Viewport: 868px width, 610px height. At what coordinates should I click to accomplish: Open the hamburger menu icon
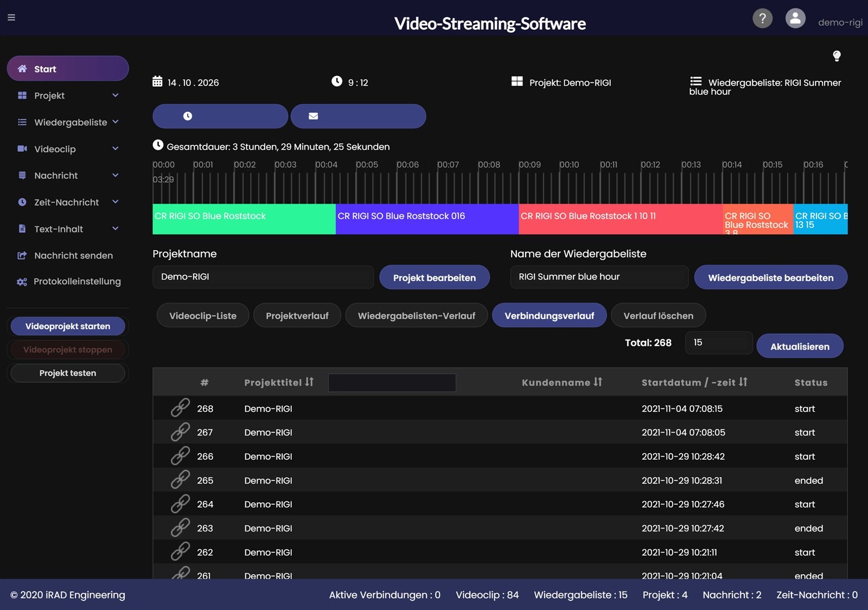point(11,17)
